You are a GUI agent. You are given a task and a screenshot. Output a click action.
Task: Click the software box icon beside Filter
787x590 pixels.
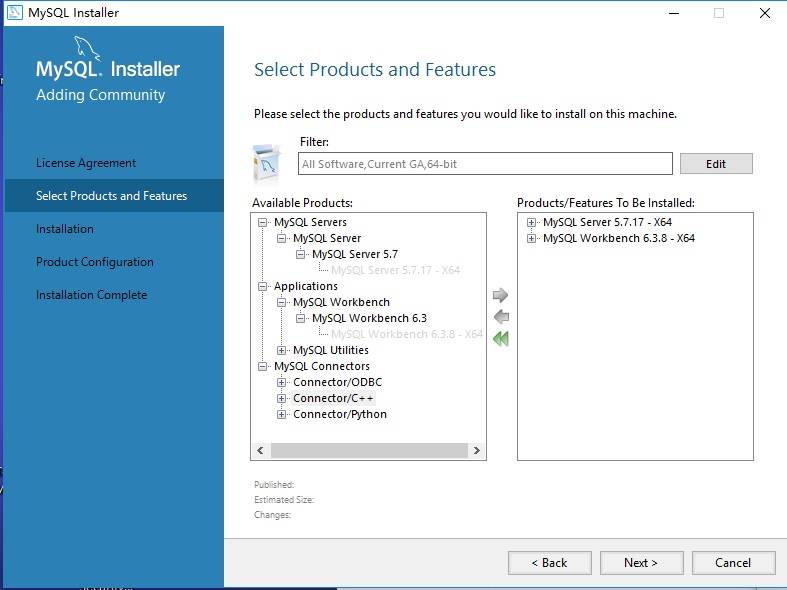click(266, 163)
